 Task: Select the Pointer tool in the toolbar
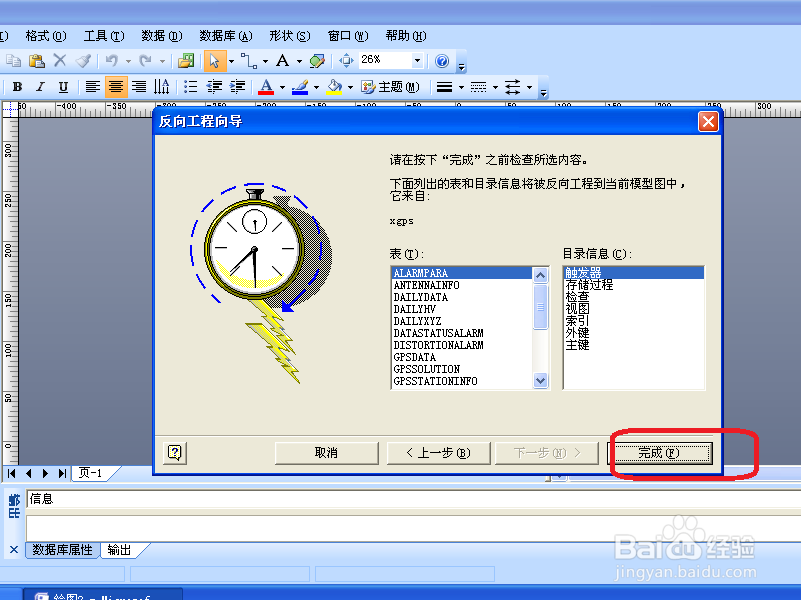[216, 60]
